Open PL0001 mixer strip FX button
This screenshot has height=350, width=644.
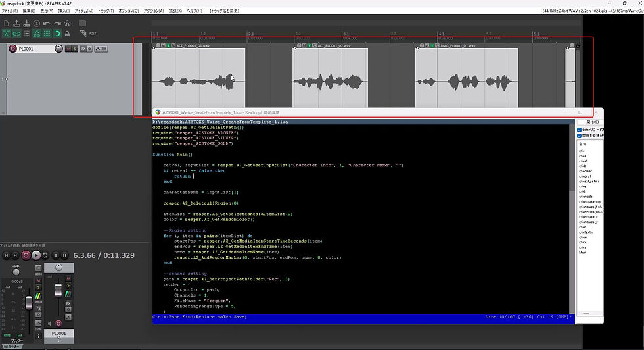(68, 303)
